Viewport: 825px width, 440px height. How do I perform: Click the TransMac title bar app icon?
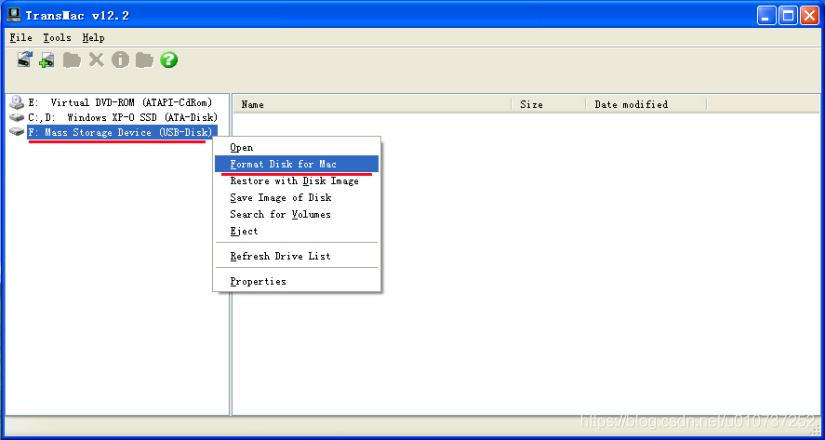tap(15, 15)
